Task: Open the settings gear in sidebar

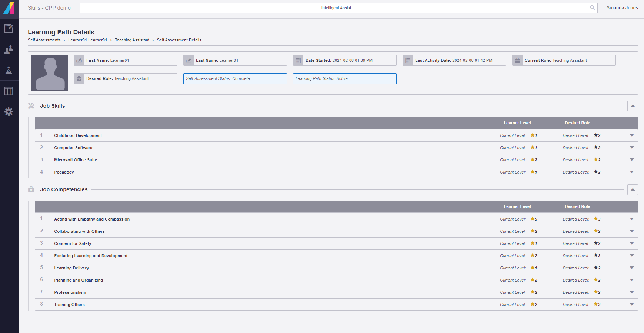Action: (9, 112)
